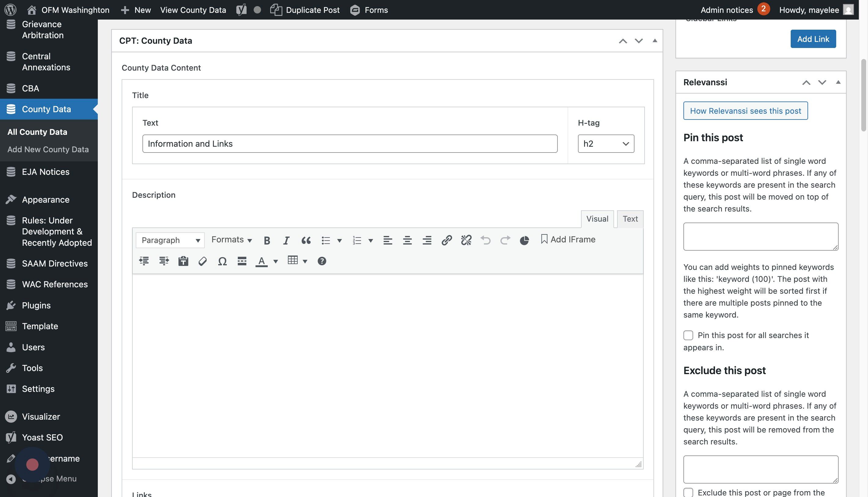The image size is (868, 497).
Task: Click the Add IFrame toolbar button
Action: pos(568,240)
